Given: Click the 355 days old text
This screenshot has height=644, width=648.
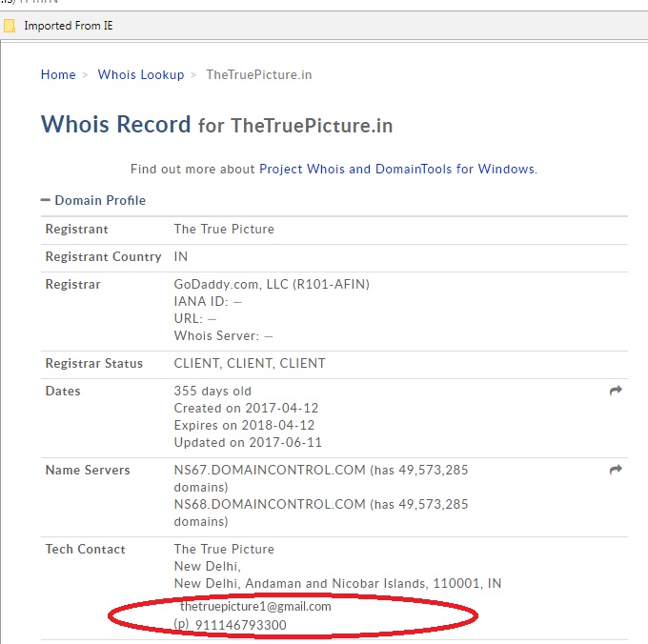Looking at the screenshot, I should click(213, 391).
